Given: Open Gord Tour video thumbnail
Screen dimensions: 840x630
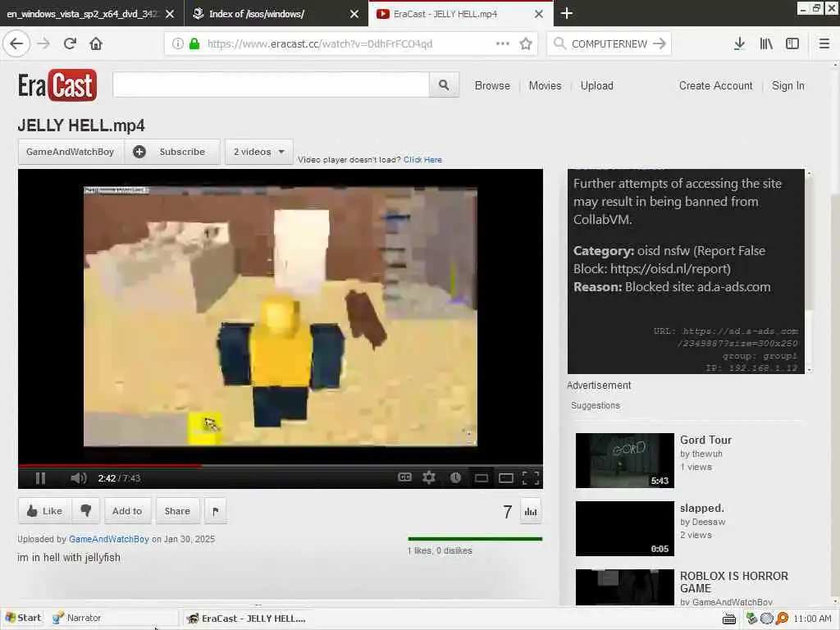Looking at the screenshot, I should click(624, 461).
